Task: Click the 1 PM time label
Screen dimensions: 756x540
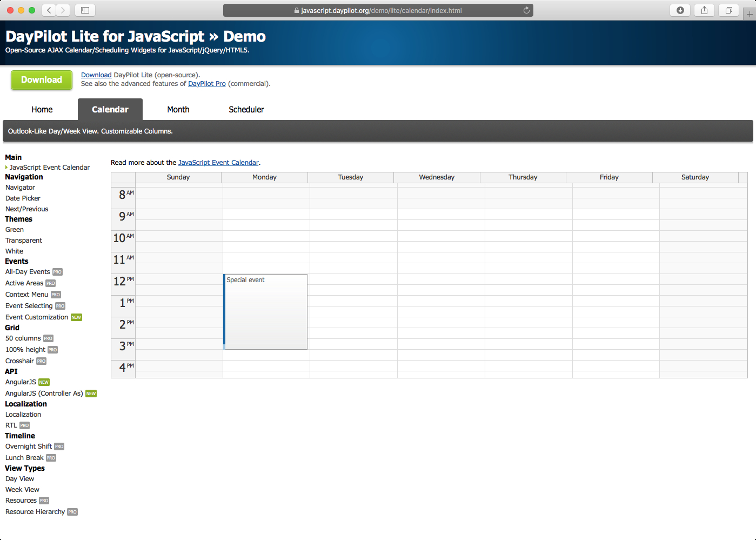Action: (x=123, y=306)
